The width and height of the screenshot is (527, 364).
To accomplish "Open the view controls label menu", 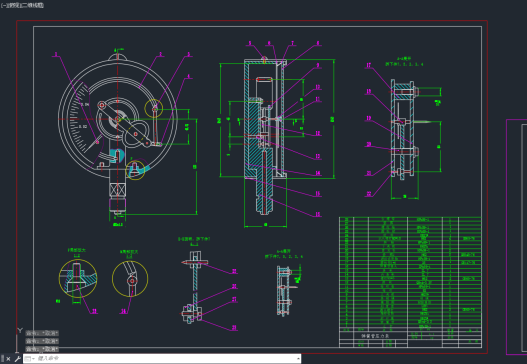I will point(12,5).
